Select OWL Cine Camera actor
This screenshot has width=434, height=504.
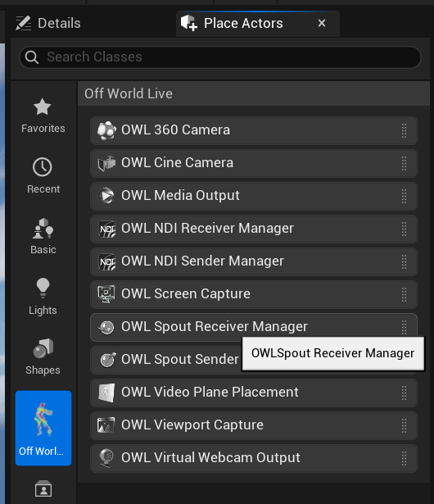click(254, 163)
